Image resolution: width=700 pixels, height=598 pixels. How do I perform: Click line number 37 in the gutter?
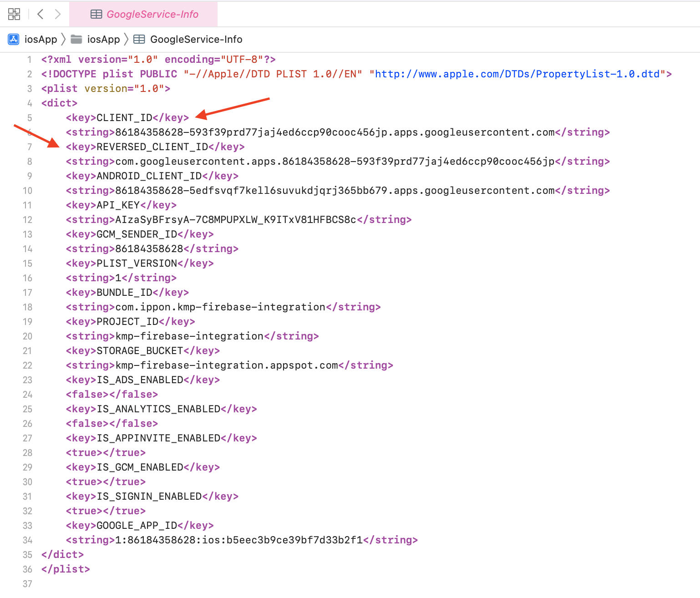point(27,583)
